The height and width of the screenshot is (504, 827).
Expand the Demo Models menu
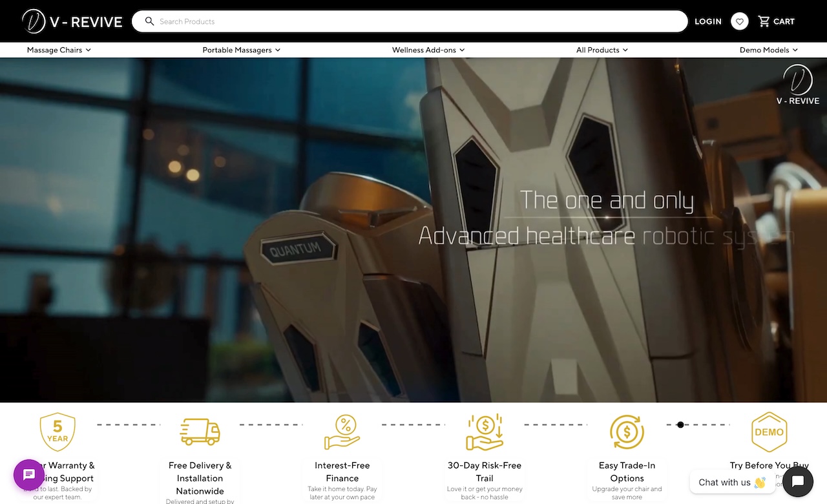769,50
